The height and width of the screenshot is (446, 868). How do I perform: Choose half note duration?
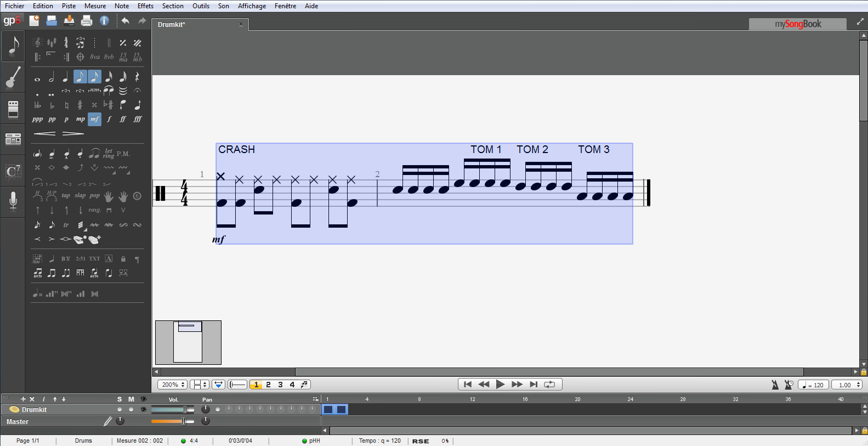point(52,77)
